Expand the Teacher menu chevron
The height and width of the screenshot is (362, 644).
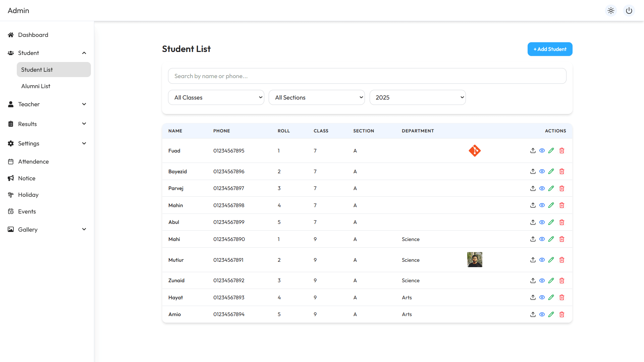(x=84, y=104)
